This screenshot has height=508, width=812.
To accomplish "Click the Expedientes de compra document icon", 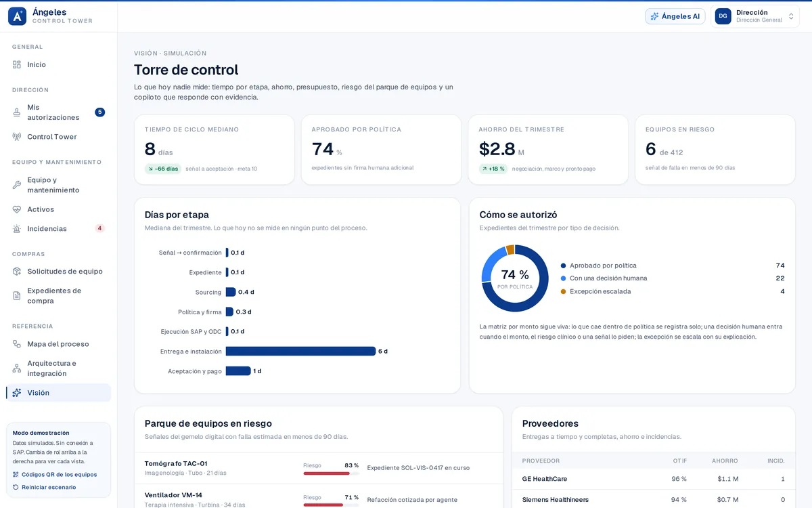I will pos(17,296).
